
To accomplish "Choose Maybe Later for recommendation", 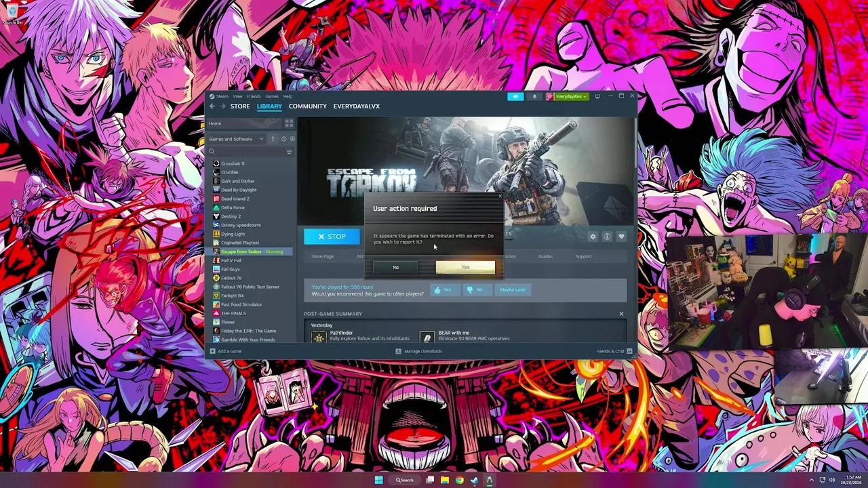I will coord(513,290).
